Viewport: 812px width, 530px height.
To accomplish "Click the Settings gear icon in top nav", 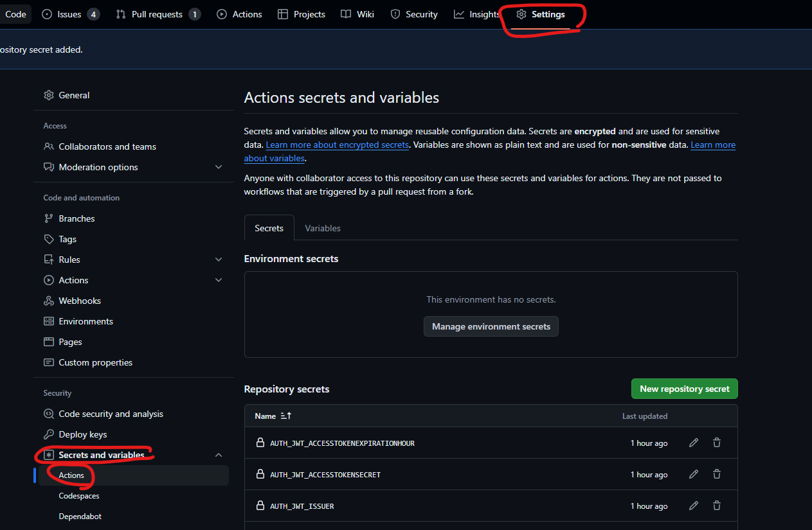I will coord(521,14).
